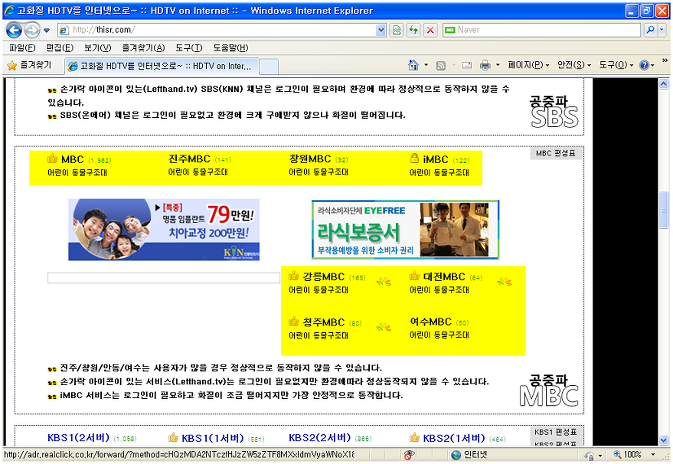
Task: Go forward with the Forward arrow button
Action: click(x=32, y=30)
